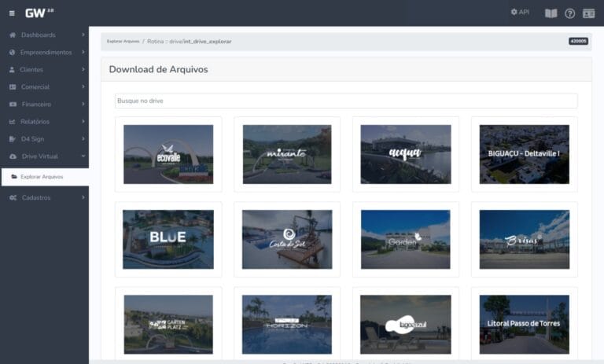Screen dimensions: 604x364
Task: Select Explorar Arquivos submenu item
Action: tap(42, 177)
